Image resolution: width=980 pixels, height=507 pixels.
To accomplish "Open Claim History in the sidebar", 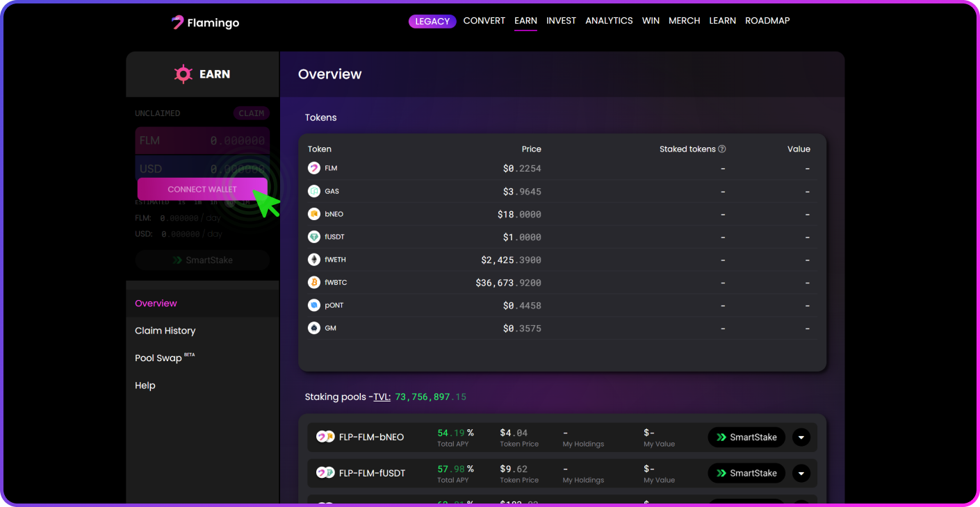I will click(165, 331).
